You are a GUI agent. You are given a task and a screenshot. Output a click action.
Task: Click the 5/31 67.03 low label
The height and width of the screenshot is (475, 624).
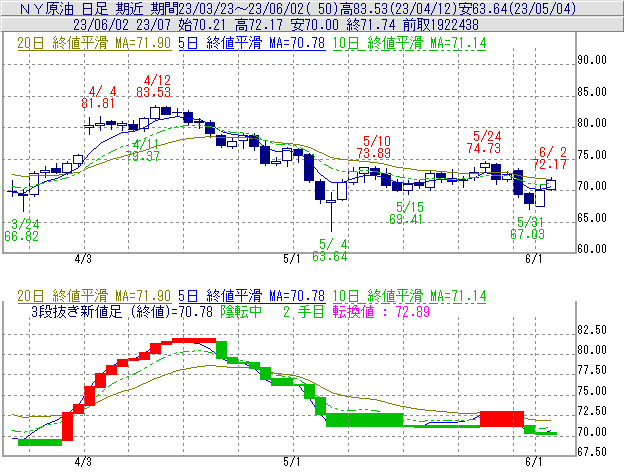click(528, 228)
